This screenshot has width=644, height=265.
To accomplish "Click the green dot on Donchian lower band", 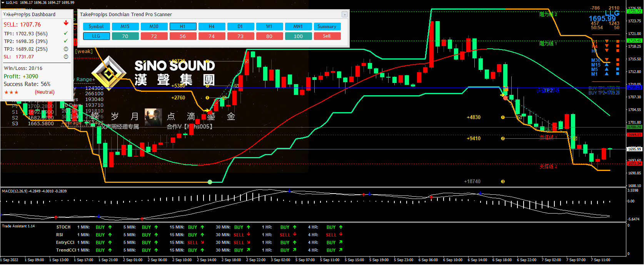I will [x=210, y=182].
